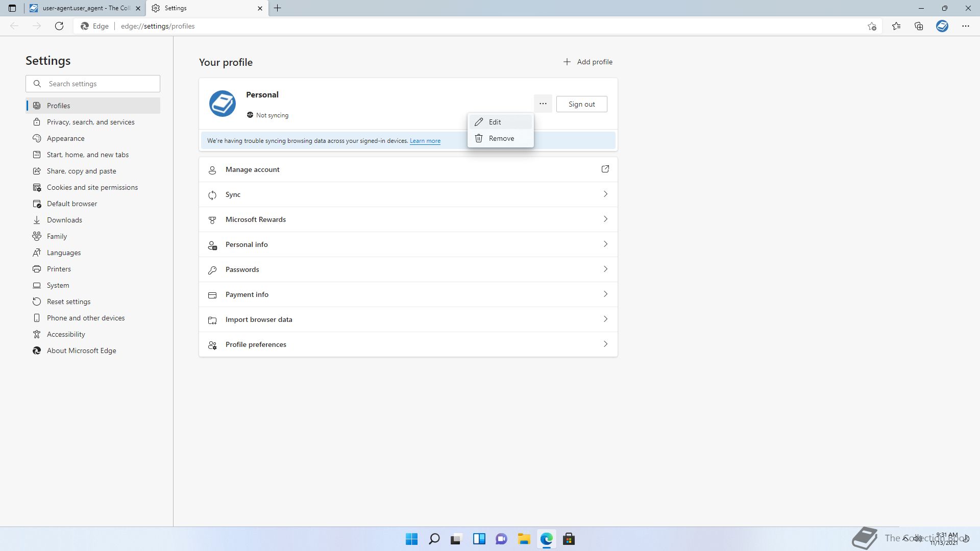980x551 pixels.
Task: Open Appearance settings
Action: coord(93,138)
